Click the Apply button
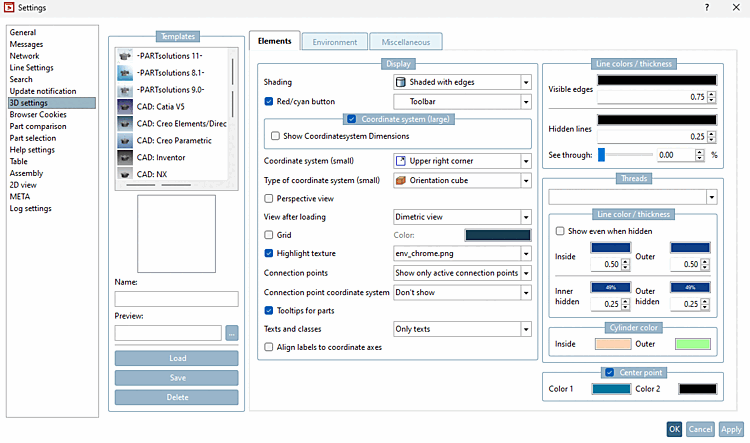This screenshot has height=443, width=750. coord(731,429)
